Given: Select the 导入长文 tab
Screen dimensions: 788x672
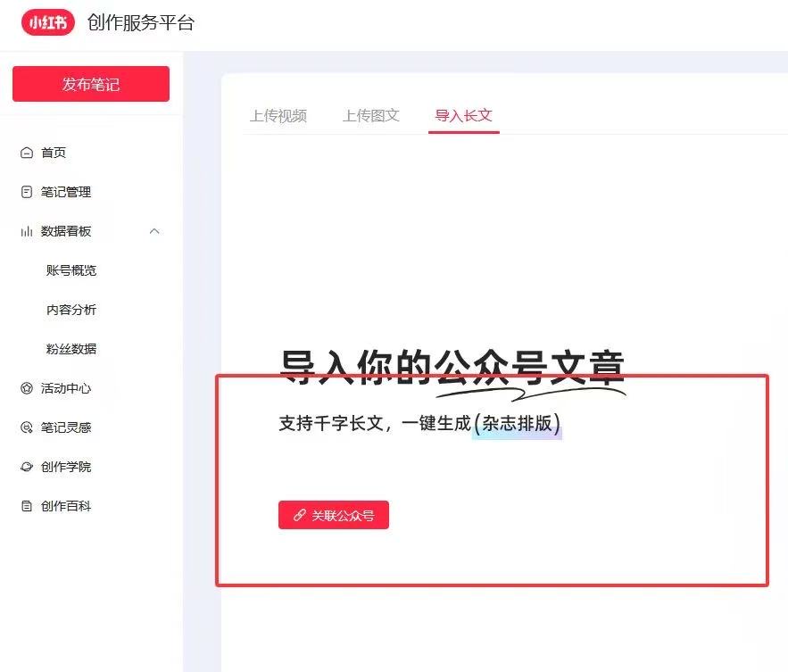Looking at the screenshot, I should [x=463, y=116].
